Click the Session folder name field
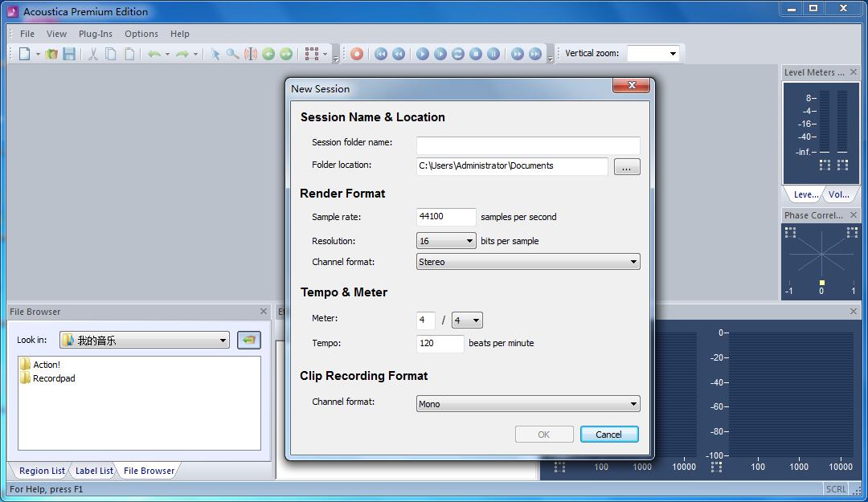868x502 pixels. pyautogui.click(x=528, y=145)
